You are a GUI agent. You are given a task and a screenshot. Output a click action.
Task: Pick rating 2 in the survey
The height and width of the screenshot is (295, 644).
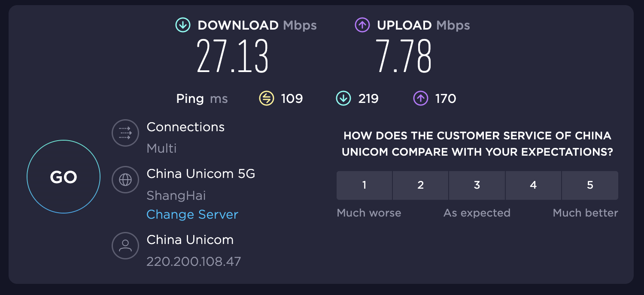tap(421, 185)
